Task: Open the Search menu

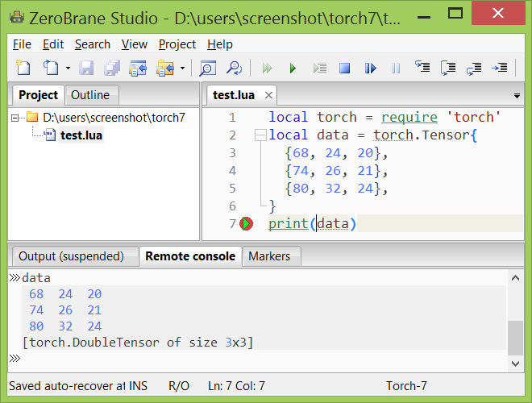Action: pyautogui.click(x=93, y=44)
